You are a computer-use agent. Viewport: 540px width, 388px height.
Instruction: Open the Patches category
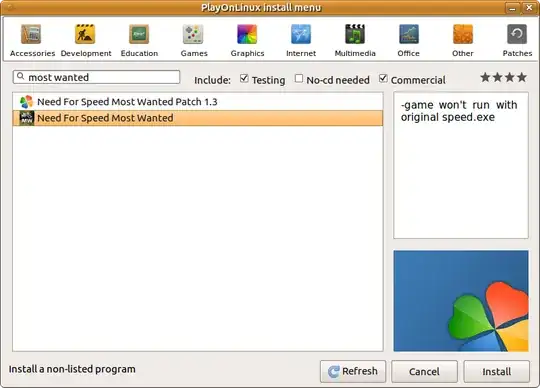click(x=517, y=41)
